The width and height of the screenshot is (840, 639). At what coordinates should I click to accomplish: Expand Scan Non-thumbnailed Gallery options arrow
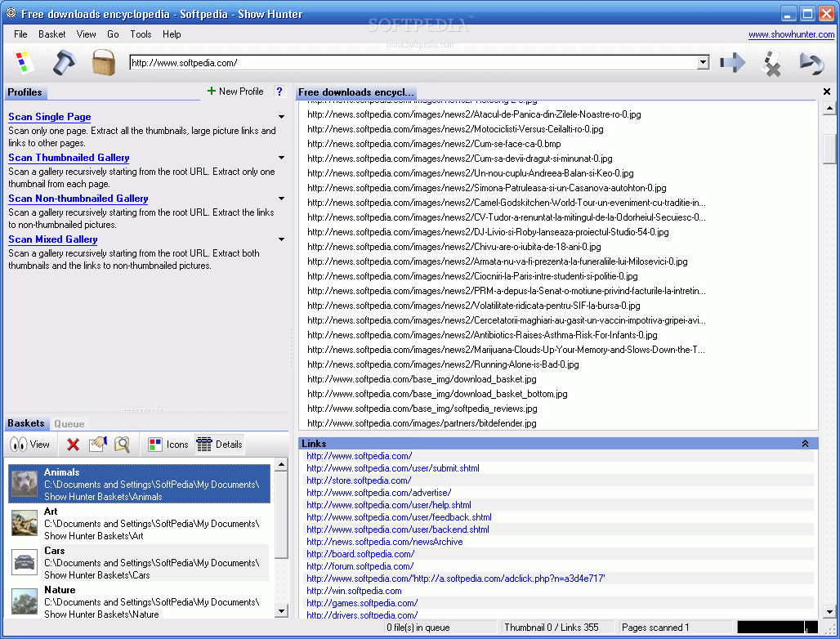point(281,199)
